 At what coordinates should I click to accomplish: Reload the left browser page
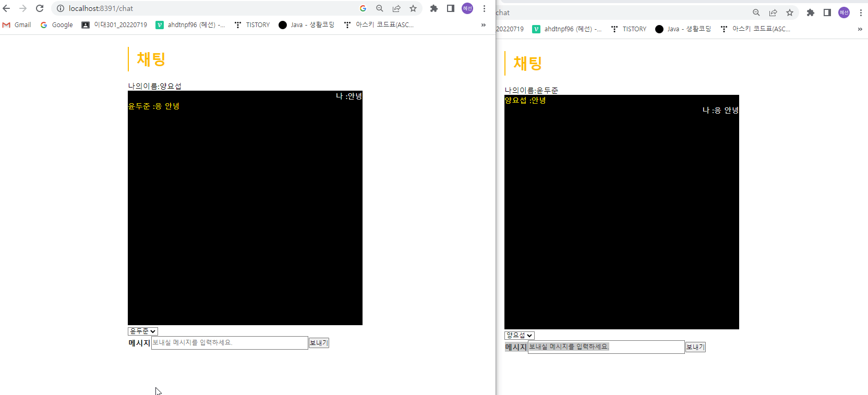pos(40,8)
